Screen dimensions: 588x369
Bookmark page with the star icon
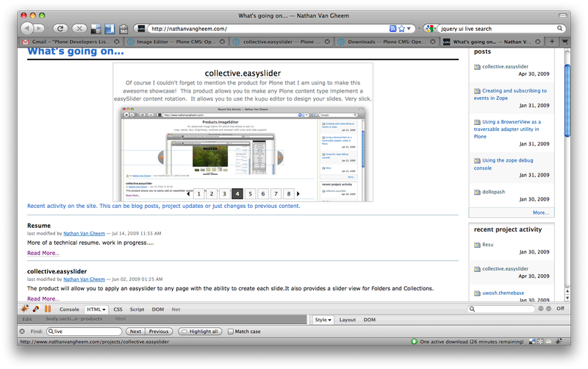pos(402,29)
